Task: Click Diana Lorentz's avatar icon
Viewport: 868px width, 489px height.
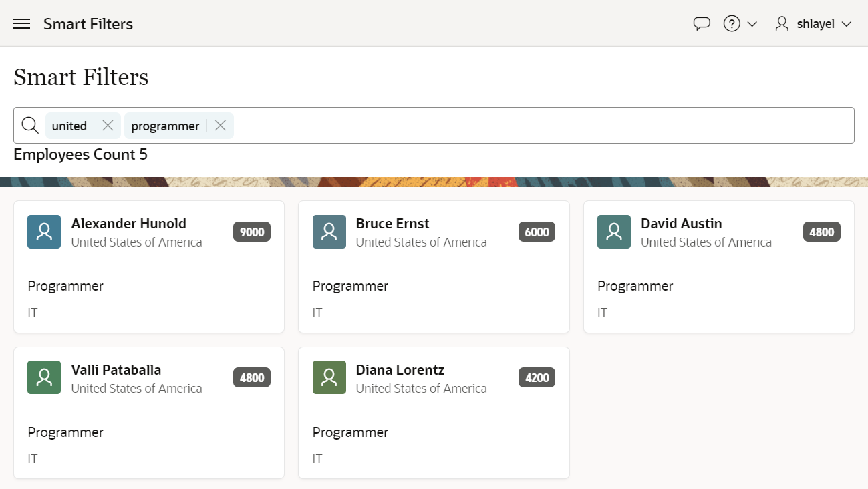Action: click(329, 377)
